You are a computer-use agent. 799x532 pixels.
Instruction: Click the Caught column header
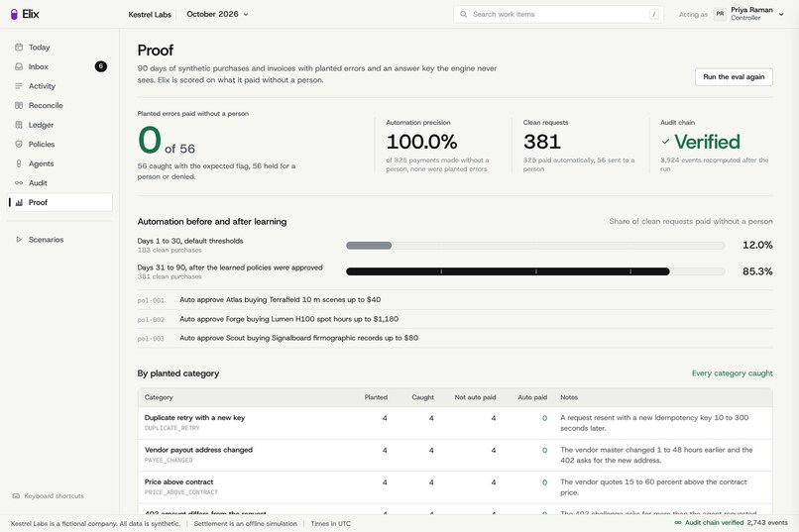pos(423,397)
